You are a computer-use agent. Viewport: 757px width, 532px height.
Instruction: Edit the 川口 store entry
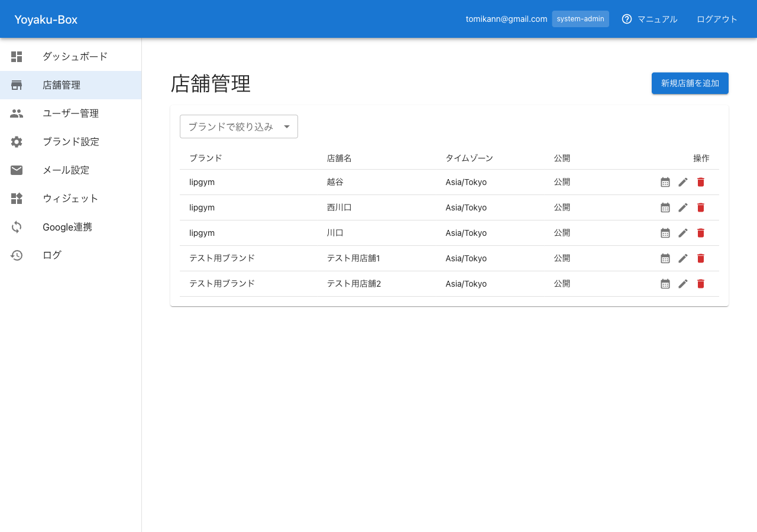click(x=683, y=233)
